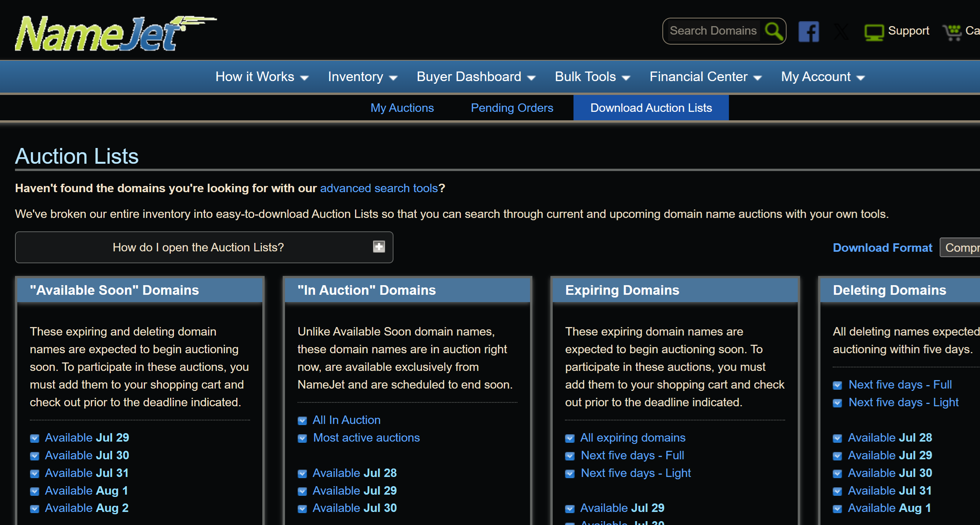Go to the My Auctions tab
The image size is (980, 525).
point(402,108)
